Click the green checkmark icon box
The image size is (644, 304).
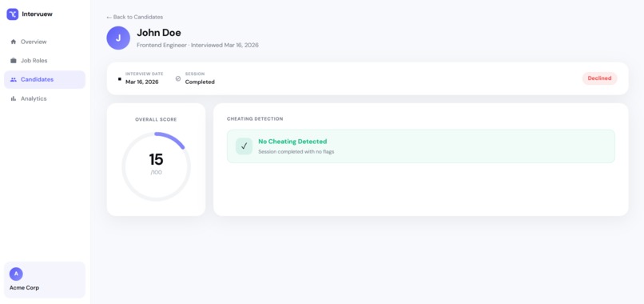click(x=244, y=146)
